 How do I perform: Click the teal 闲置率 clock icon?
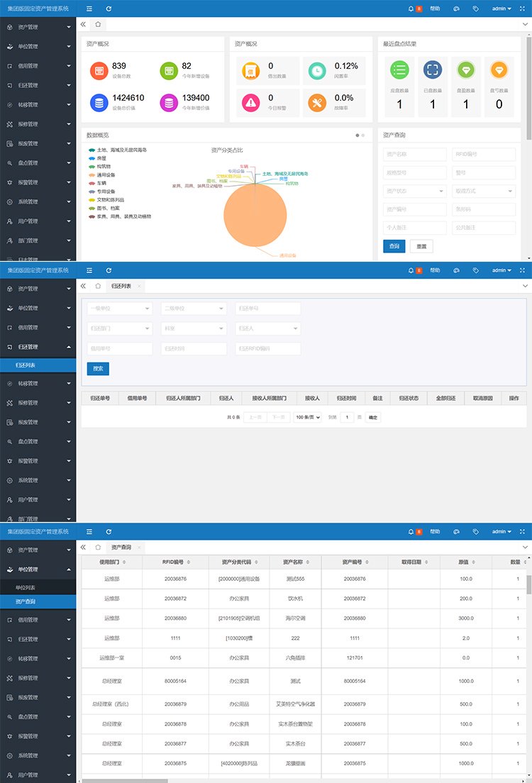click(317, 71)
